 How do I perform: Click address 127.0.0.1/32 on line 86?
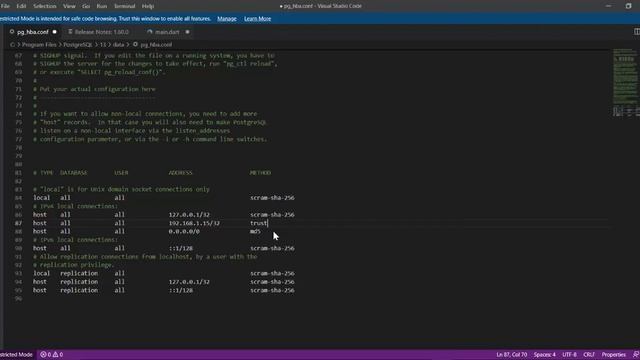(x=189, y=214)
